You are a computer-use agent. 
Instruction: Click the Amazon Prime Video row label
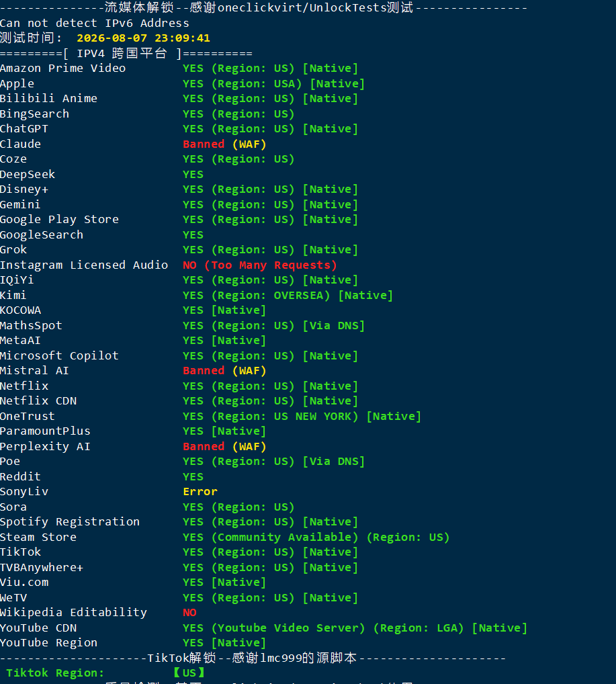click(x=63, y=69)
